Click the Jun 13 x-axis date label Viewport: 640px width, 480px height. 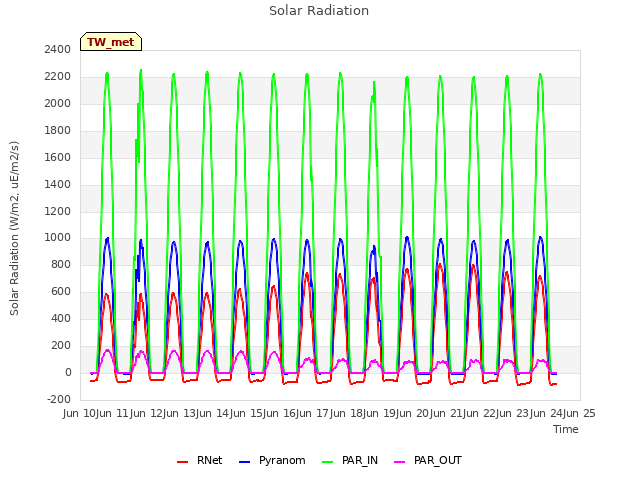pos(180,413)
